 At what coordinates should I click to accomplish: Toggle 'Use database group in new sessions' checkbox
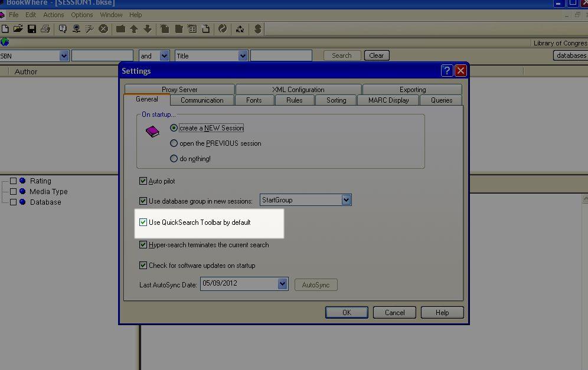pyautogui.click(x=143, y=201)
